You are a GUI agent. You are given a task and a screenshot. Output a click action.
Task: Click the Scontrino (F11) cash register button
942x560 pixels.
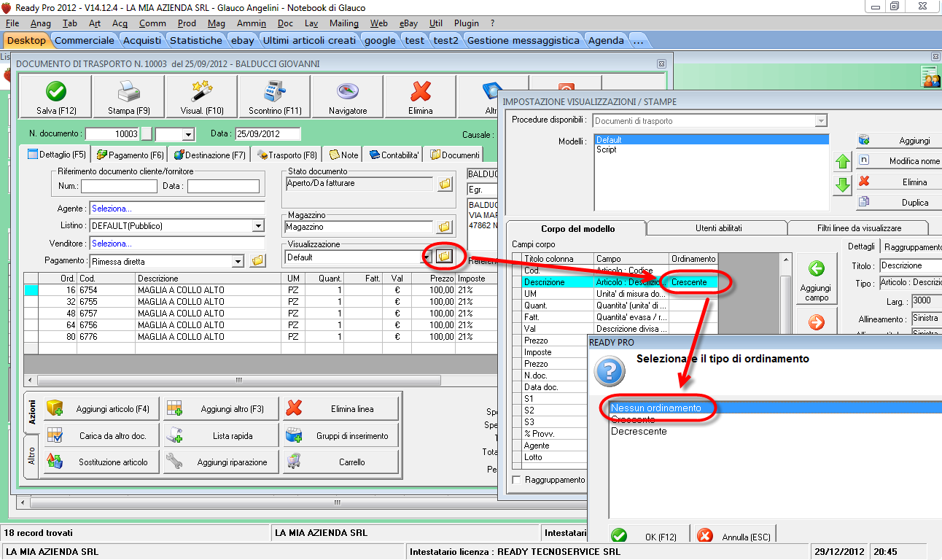point(275,96)
